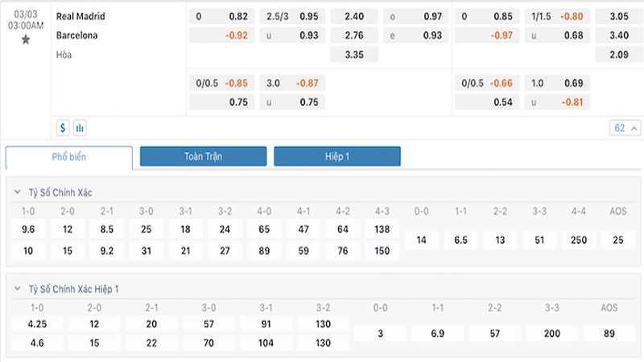
Task: Pick first half away win odds 3.40
Action: pyautogui.click(x=619, y=35)
